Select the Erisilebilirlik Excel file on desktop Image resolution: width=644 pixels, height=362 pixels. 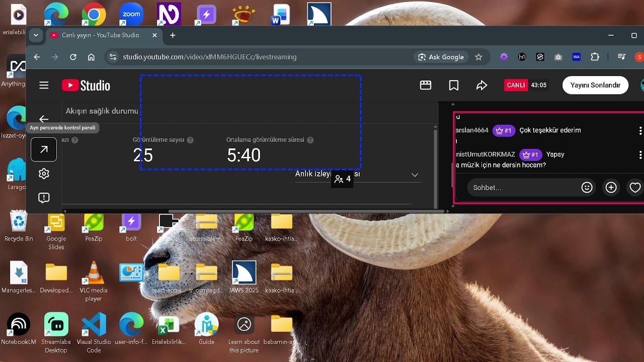tap(169, 329)
